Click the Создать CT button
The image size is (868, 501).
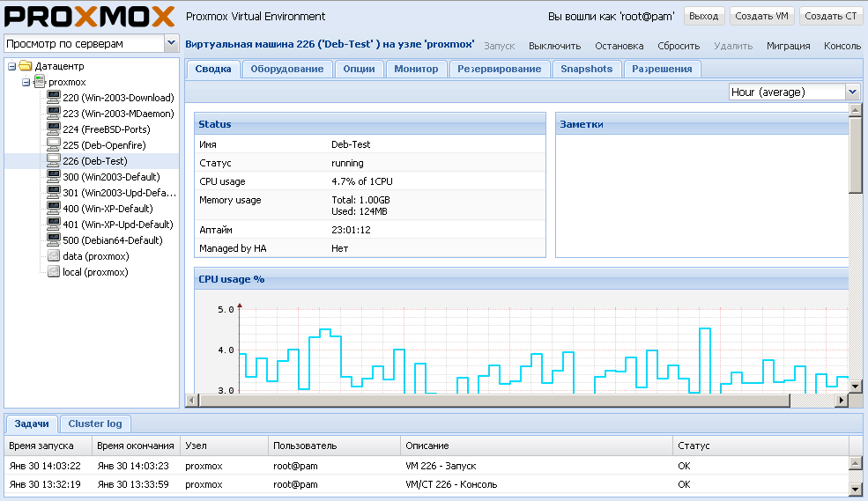pyautogui.click(x=830, y=16)
